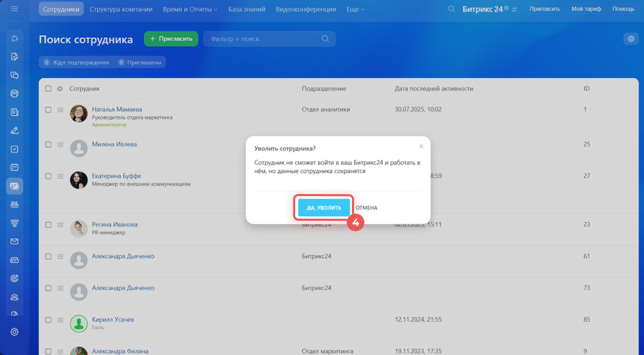Tick the select-all checkbox in table header
This screenshot has width=644, height=355.
click(48, 89)
